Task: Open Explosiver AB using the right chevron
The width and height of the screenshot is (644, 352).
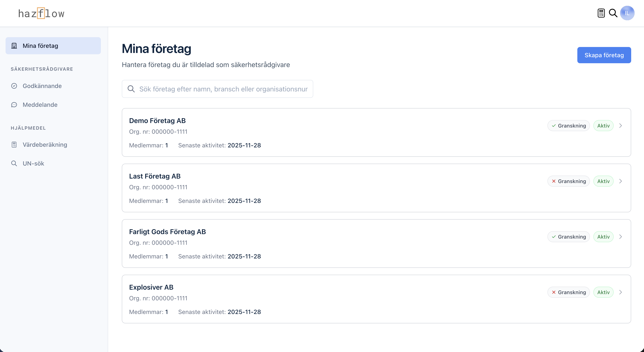Action: point(620,292)
